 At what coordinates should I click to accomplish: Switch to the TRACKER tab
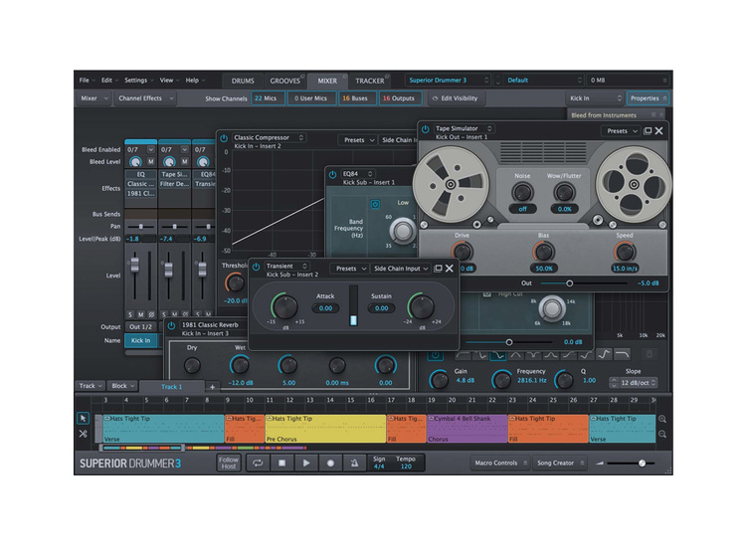coord(370,81)
